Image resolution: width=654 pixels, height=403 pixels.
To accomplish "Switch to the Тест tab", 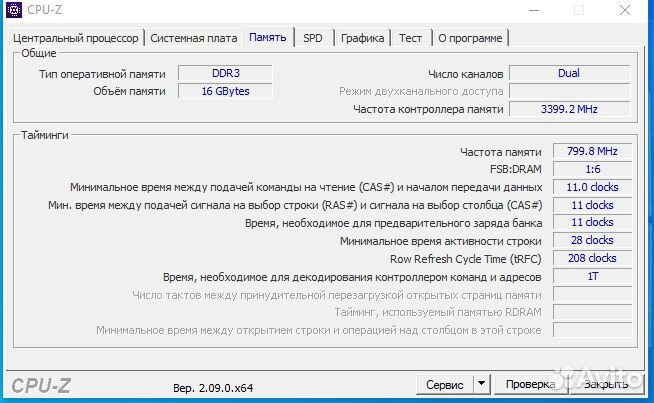I will click(410, 38).
